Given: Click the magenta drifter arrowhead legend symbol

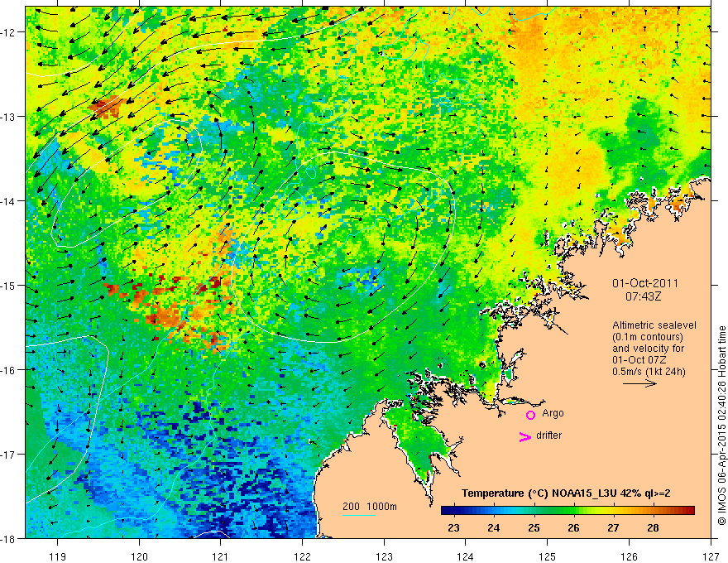Looking at the screenshot, I should coord(525,436).
